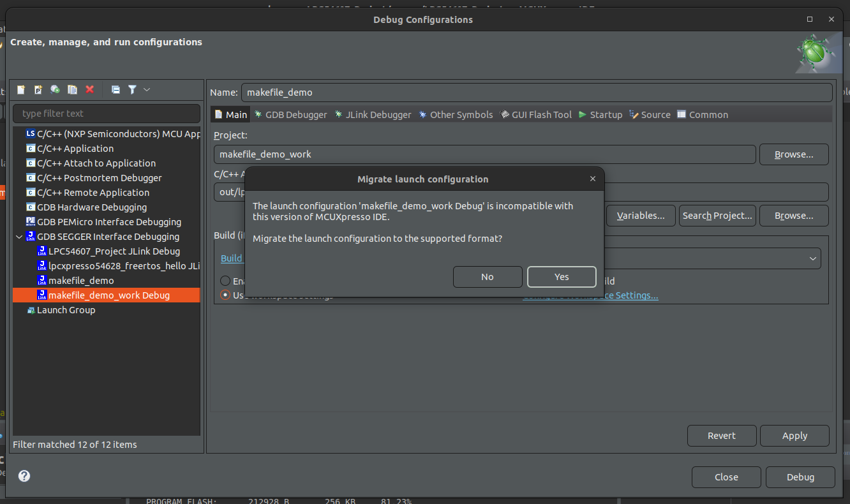Close the Debug Configurations dialog
This screenshot has width=850, height=504.
[x=726, y=477]
